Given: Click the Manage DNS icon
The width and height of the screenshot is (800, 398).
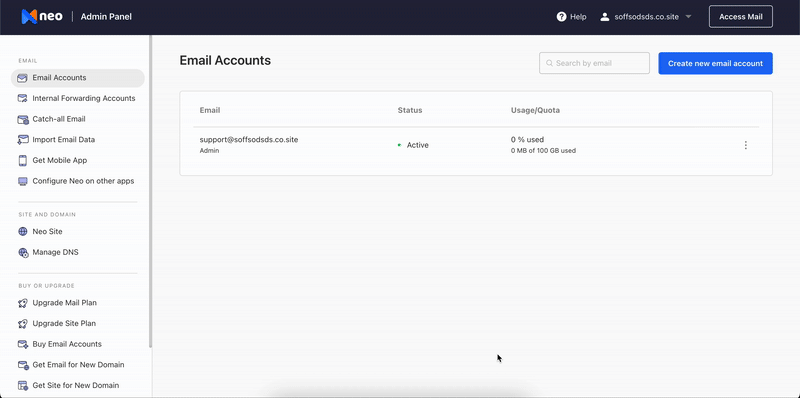Looking at the screenshot, I should pos(23,253).
